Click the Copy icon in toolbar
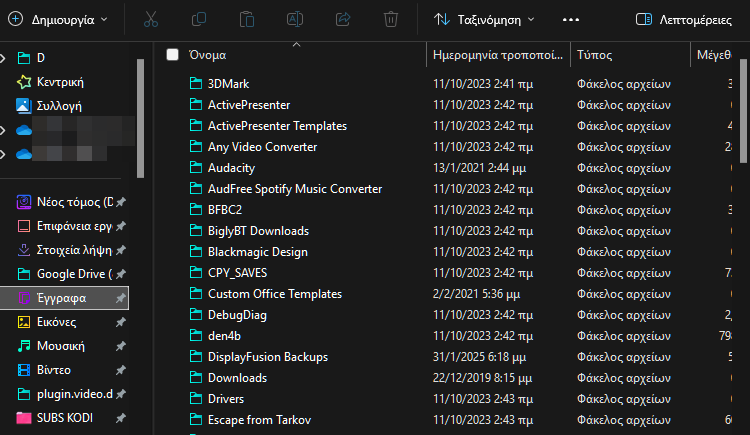Image resolution: width=750 pixels, height=435 pixels. (x=199, y=20)
